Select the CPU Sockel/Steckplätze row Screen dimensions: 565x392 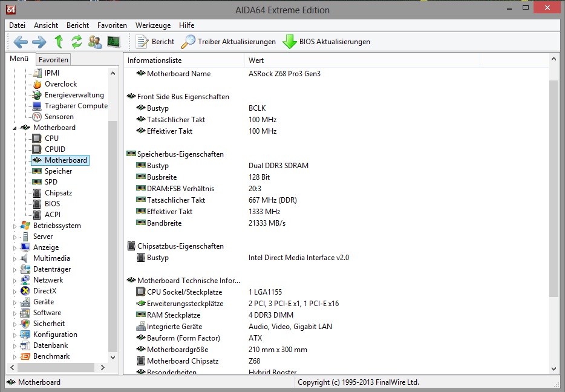click(336, 292)
